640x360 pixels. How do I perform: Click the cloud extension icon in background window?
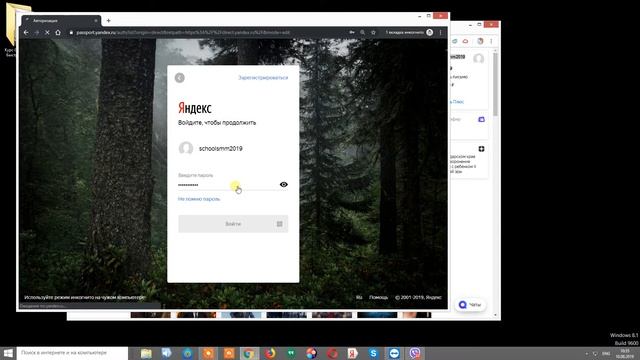click(465, 41)
